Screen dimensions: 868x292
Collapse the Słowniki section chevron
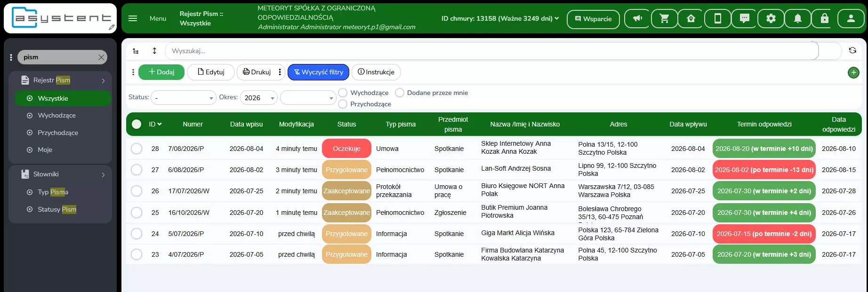coord(103,175)
